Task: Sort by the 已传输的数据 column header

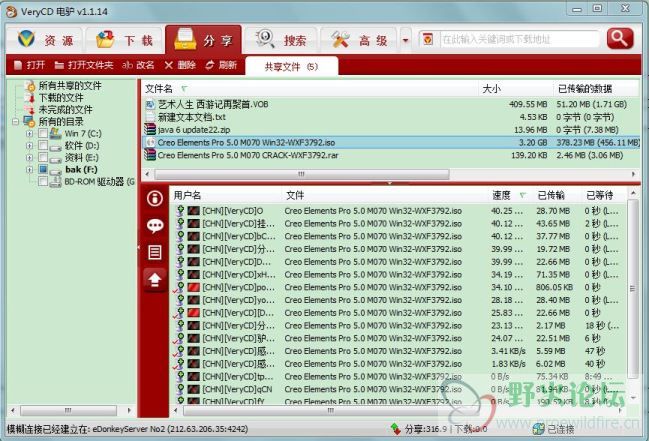Action: [x=596, y=89]
